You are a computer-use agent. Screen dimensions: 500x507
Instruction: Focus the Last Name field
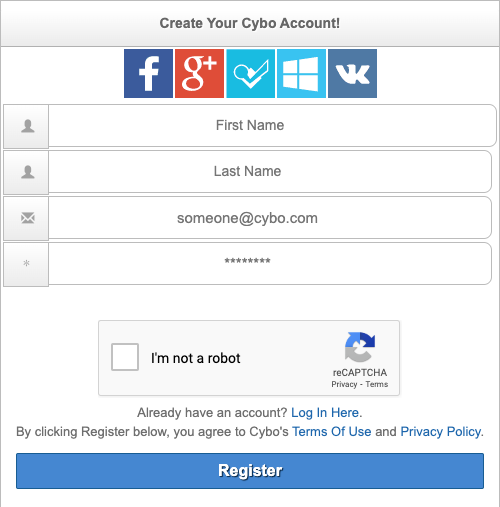click(x=270, y=171)
